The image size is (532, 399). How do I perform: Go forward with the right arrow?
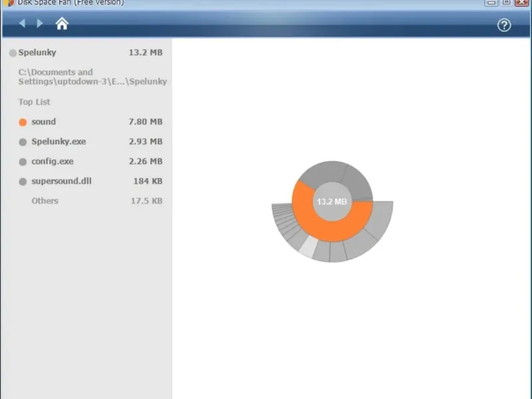click(40, 23)
